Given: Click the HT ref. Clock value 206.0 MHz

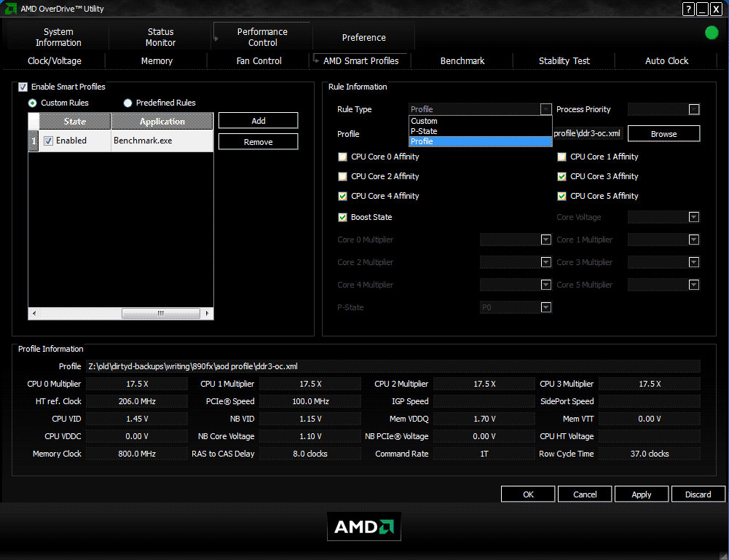Looking at the screenshot, I should pyautogui.click(x=137, y=401).
